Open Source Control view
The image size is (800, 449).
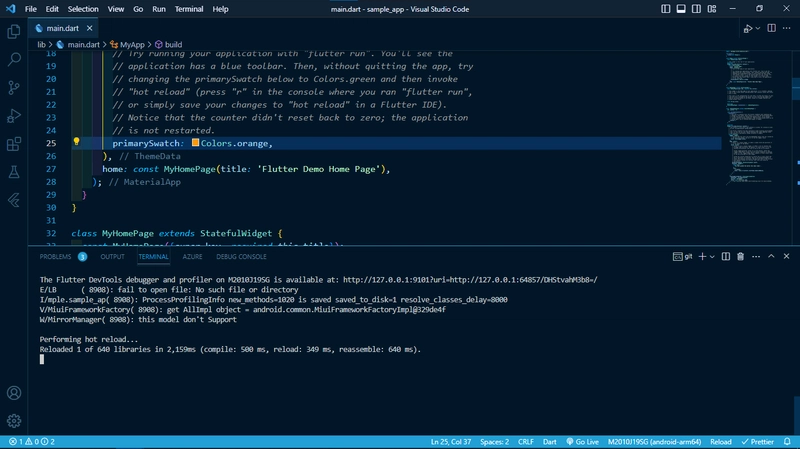(x=14, y=87)
